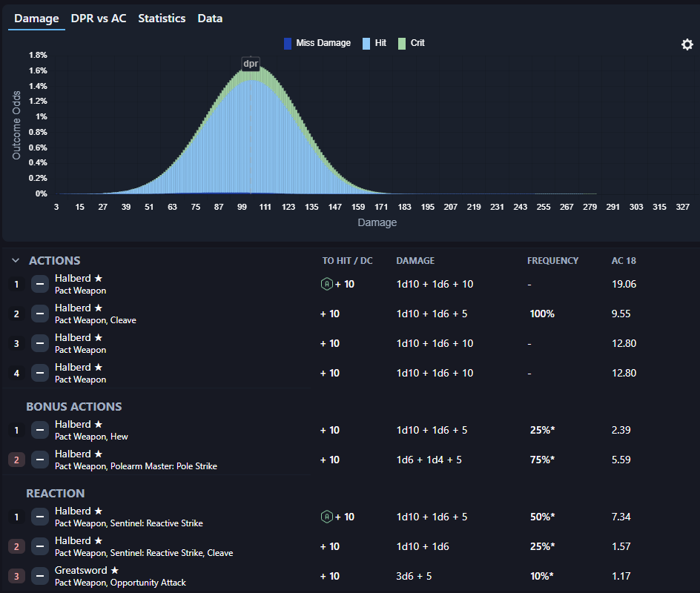Open Halberd Sentinel Reactive Strike, Cleave entry

pyautogui.click(x=143, y=546)
